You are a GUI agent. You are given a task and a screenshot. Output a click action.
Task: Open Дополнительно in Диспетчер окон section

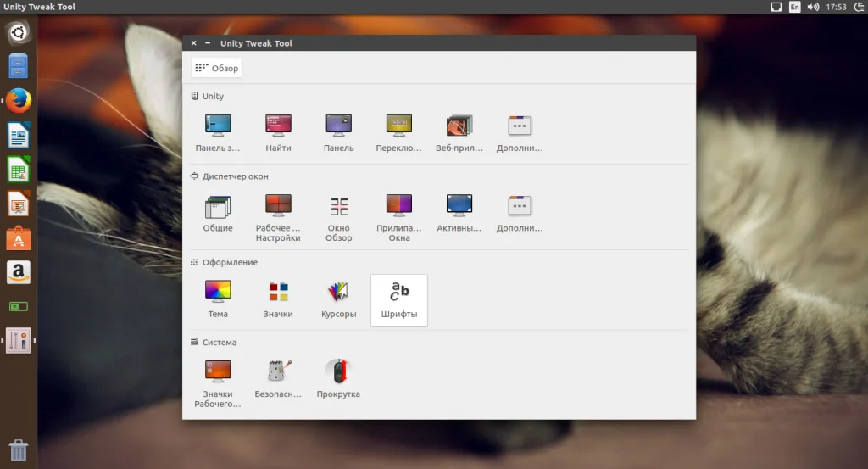520,214
